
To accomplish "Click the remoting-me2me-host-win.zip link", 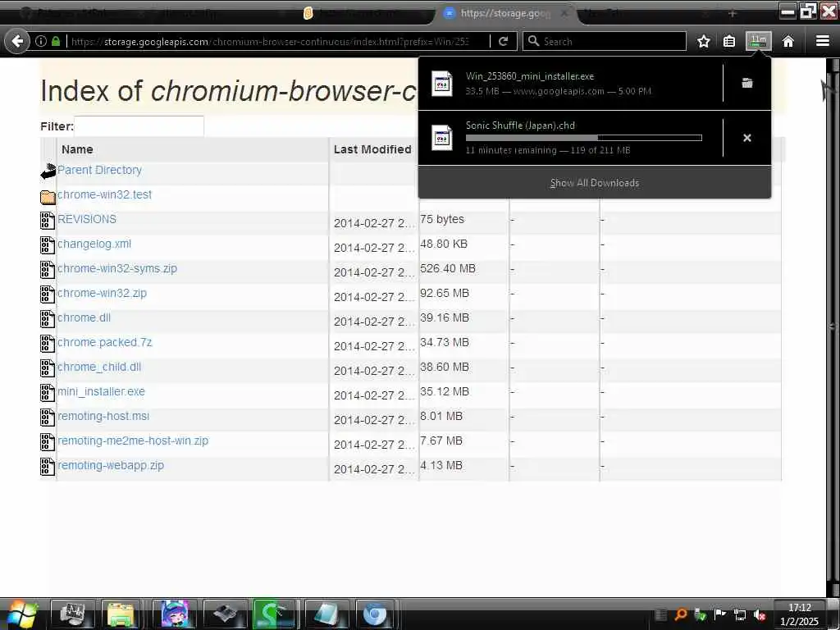I will pyautogui.click(x=133, y=441).
